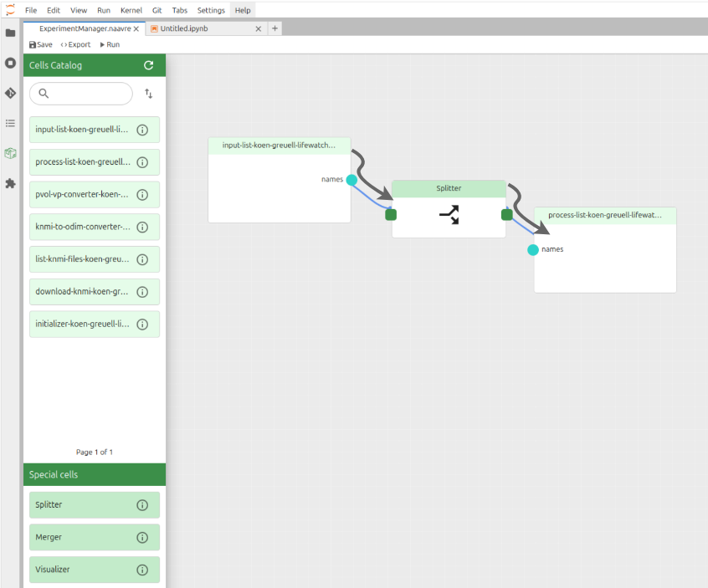Switch to ExperimentManager.naavre tab
Image resolution: width=708 pixels, height=588 pixels.
tap(85, 28)
